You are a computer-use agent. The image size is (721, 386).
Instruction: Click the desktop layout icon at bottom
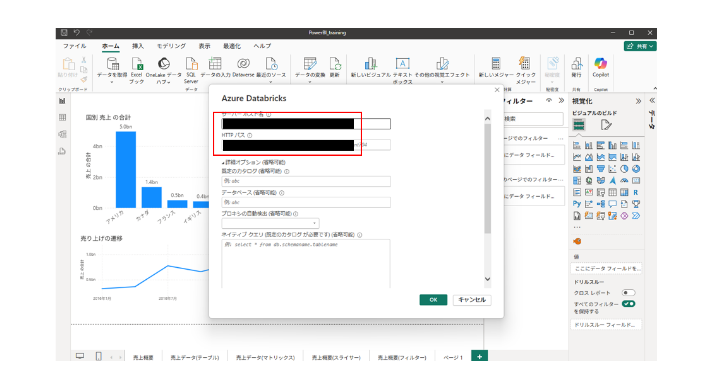pyautogui.click(x=80, y=356)
